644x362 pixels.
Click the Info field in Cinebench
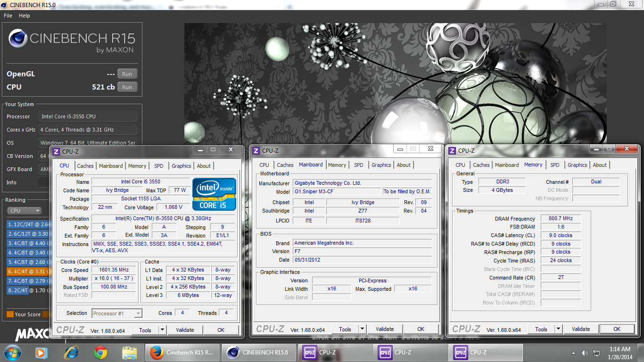coord(44,182)
